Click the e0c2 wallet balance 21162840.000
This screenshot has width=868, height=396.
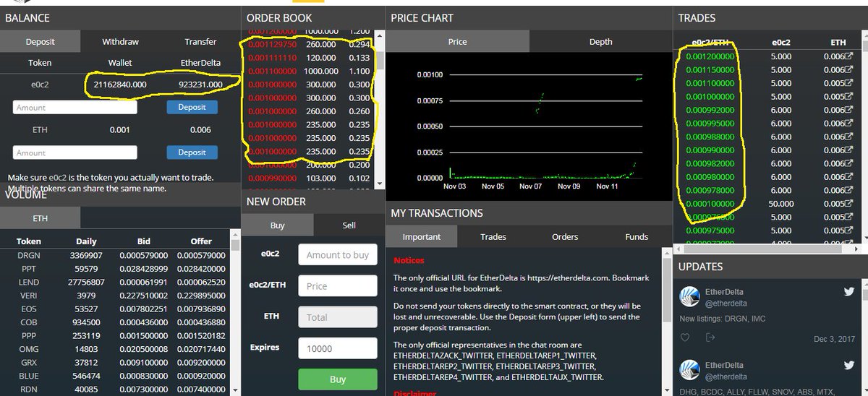tap(120, 85)
